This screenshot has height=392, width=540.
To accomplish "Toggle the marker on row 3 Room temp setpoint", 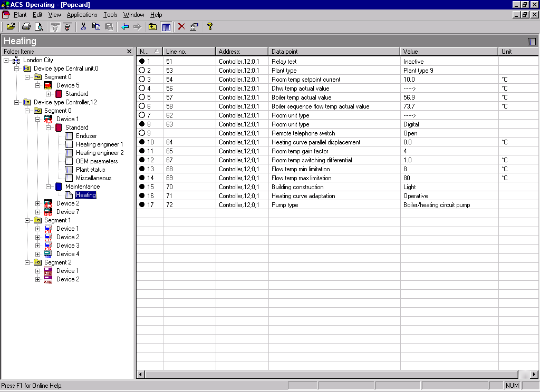I will (x=141, y=79).
